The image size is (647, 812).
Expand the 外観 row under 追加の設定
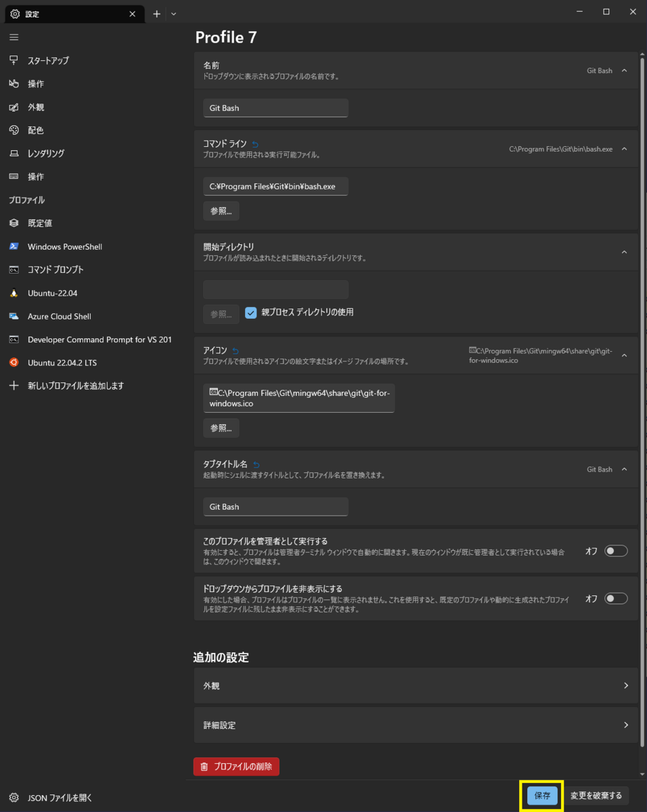point(416,685)
